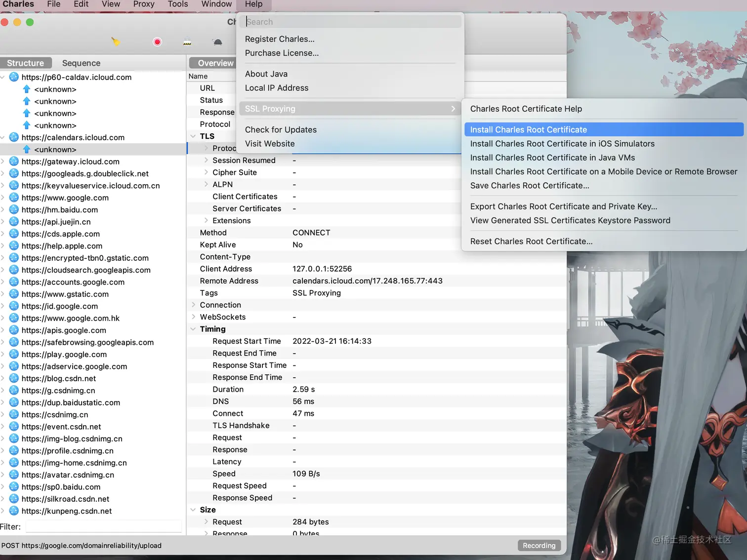The width and height of the screenshot is (747, 560).
Task: Click the globe icon beside blog.csdn.net
Action: pos(14,378)
